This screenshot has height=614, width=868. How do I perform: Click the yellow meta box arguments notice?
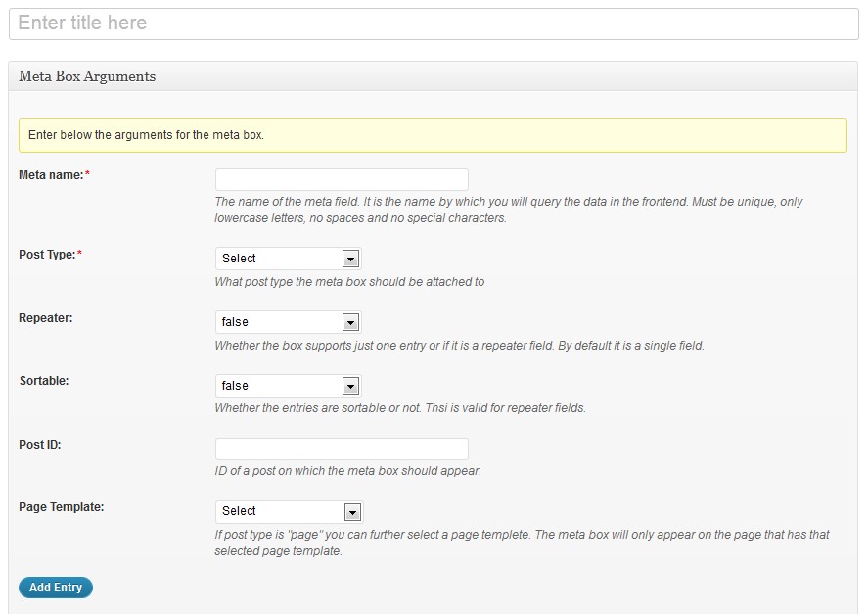(433, 135)
